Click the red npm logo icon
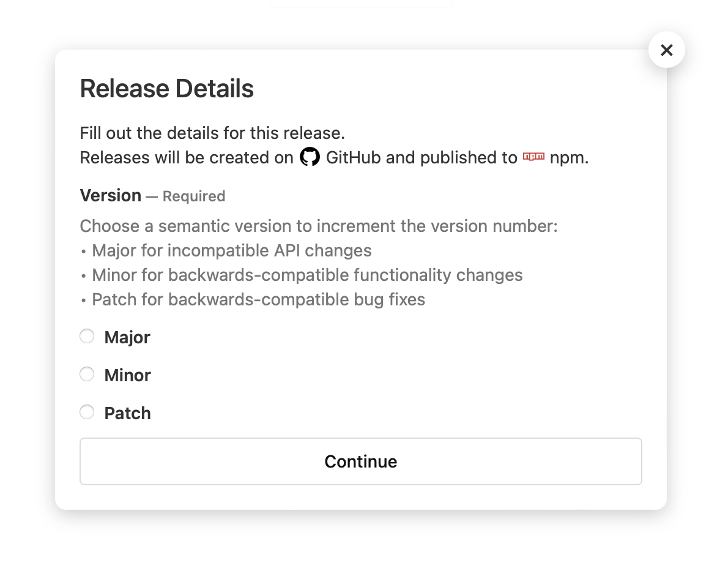The width and height of the screenshot is (728, 563). pyautogui.click(x=533, y=157)
